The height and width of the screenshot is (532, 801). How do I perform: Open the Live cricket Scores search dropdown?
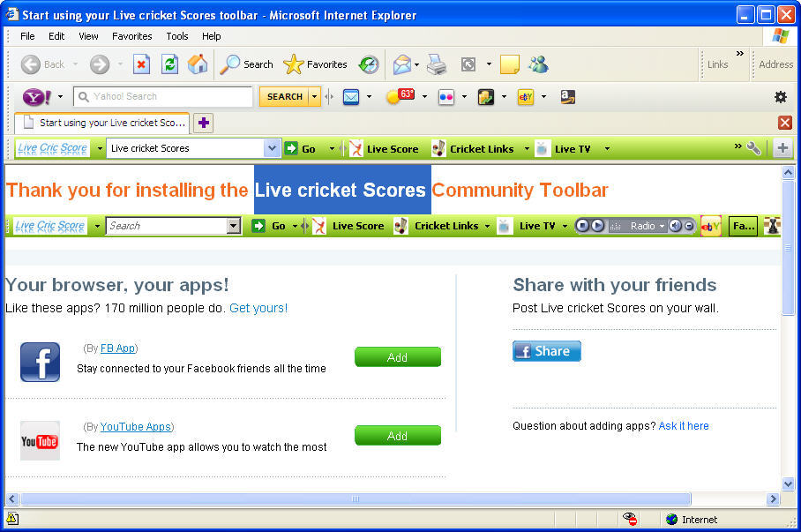coord(271,148)
